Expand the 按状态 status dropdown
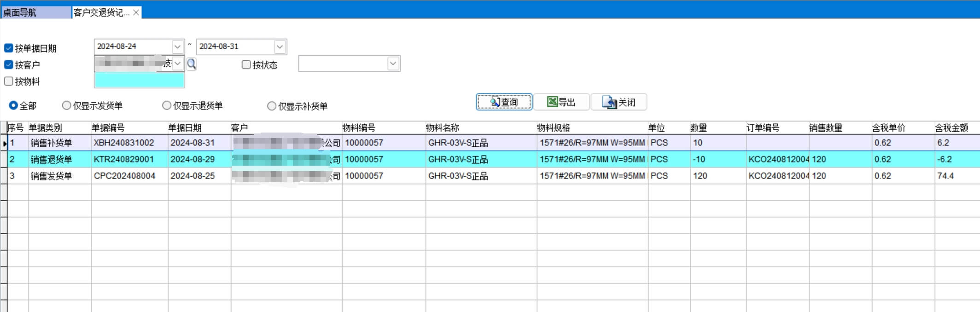This screenshot has width=980, height=312. point(393,64)
